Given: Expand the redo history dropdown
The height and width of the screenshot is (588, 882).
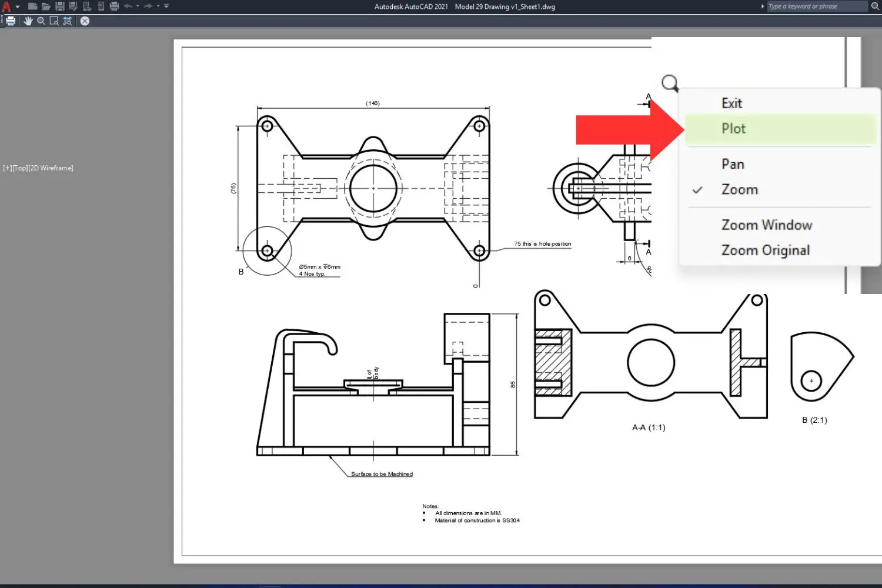Looking at the screenshot, I should [158, 6].
